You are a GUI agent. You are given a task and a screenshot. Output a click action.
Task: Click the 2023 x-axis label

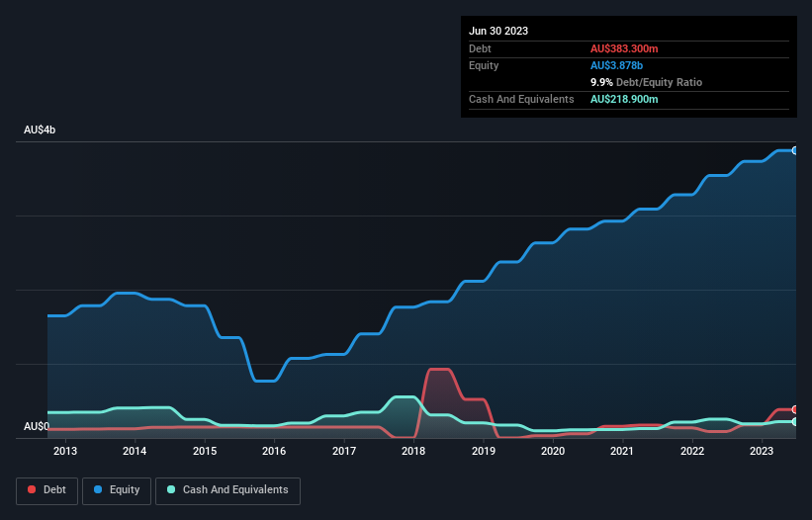762,451
